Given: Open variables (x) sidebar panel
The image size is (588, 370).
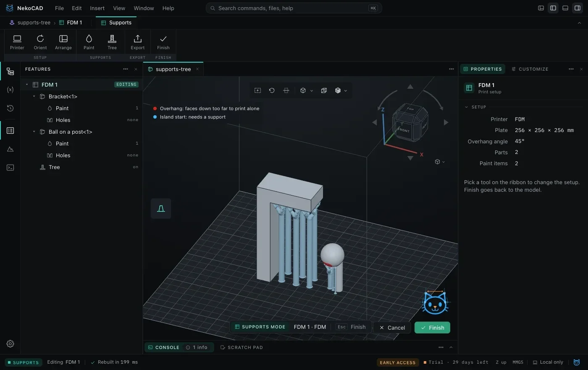Looking at the screenshot, I should [x=10, y=90].
